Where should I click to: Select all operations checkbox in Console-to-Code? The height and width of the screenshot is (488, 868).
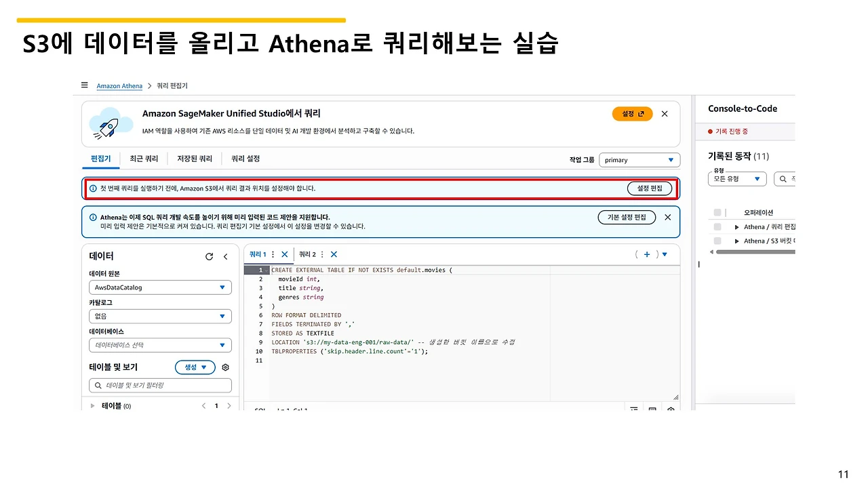coord(717,213)
